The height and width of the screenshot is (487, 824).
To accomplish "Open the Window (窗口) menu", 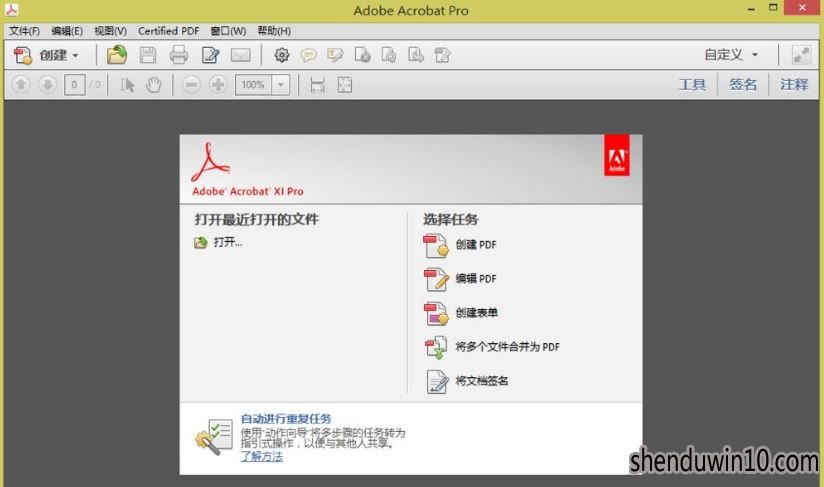I will point(228,31).
